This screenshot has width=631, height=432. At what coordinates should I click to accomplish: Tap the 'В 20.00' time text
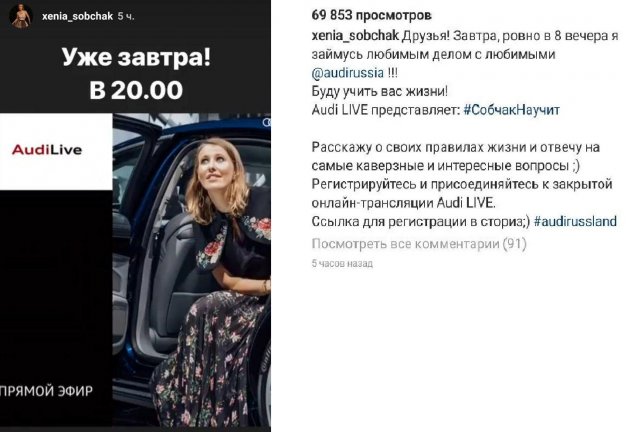[x=136, y=89]
